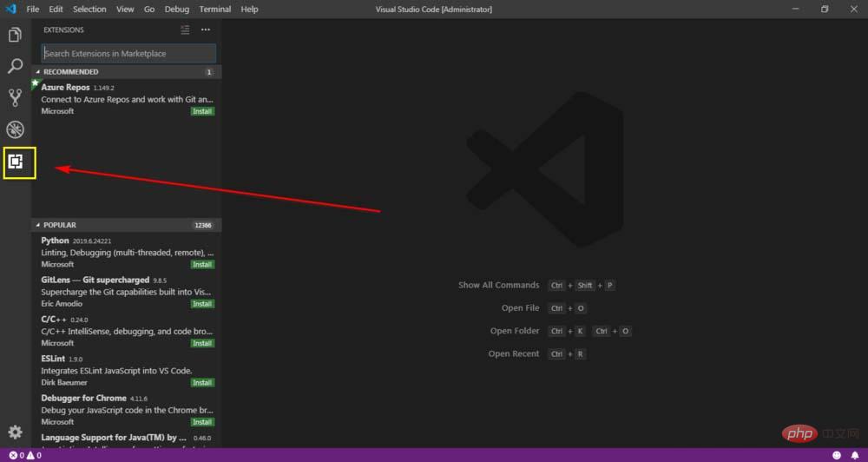Open the Explorer view in activity bar
The width and height of the screenshot is (868, 462).
15,35
